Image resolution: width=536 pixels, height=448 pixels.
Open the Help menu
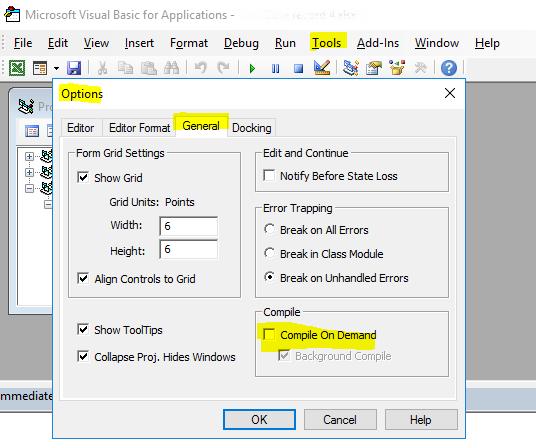(487, 43)
